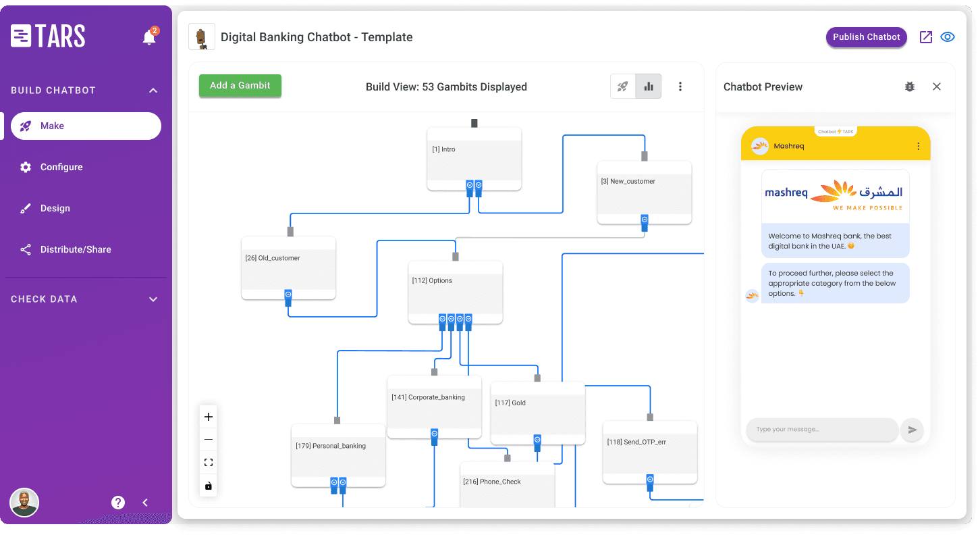The width and height of the screenshot is (980, 535).
Task: Click the output connector on Old_customer gambit
Action: click(x=288, y=297)
